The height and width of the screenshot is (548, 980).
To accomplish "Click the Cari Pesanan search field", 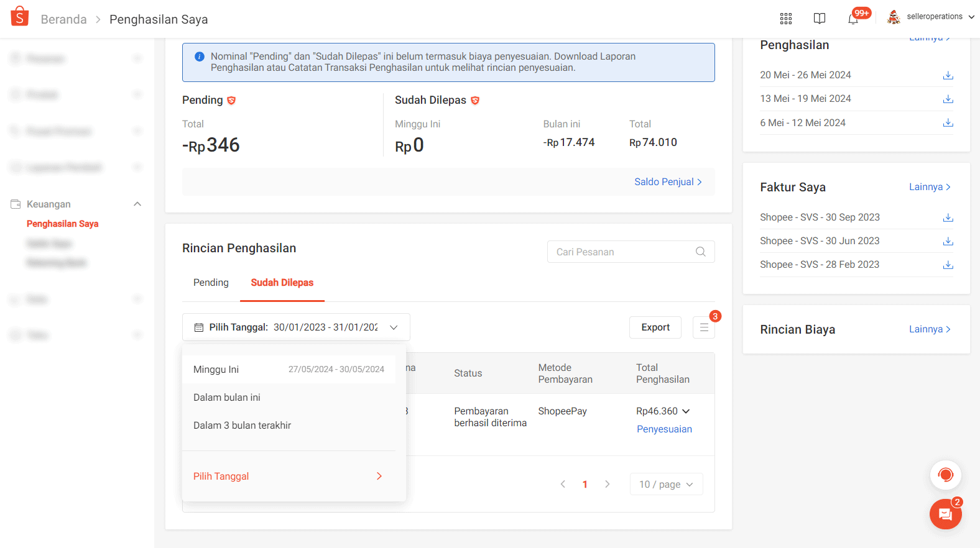I will 622,252.
